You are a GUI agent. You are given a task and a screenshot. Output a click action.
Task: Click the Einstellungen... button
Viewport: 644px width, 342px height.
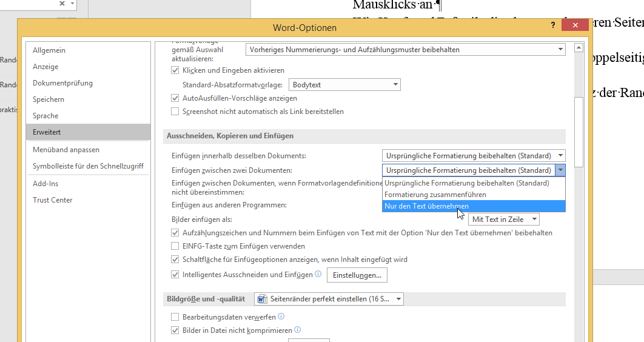tap(357, 275)
